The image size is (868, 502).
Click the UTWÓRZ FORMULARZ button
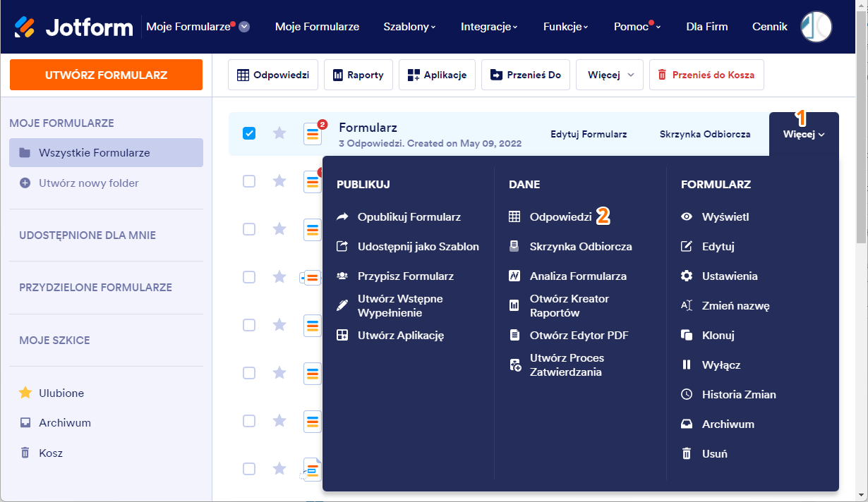(106, 75)
